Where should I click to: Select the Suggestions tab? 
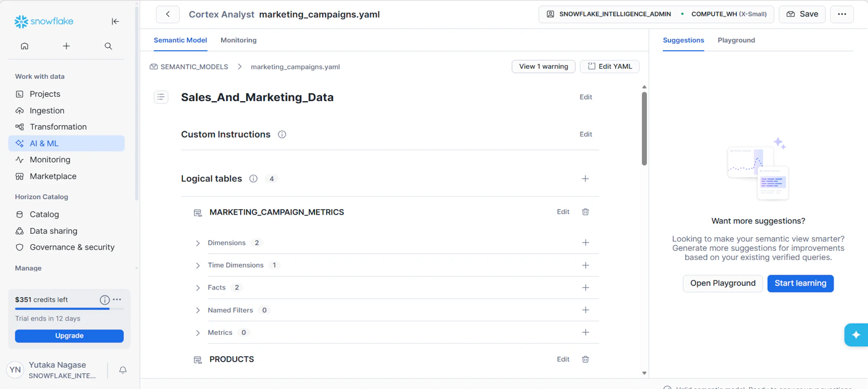(x=683, y=40)
